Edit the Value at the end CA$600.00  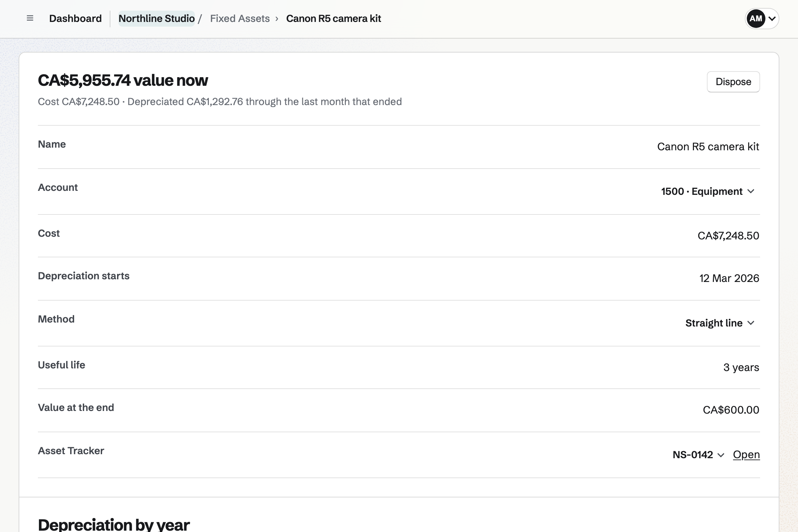[x=731, y=410]
